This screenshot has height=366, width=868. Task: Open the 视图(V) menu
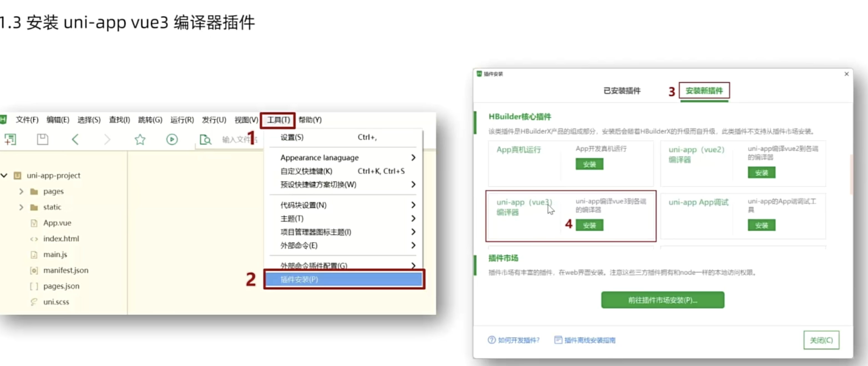(246, 120)
